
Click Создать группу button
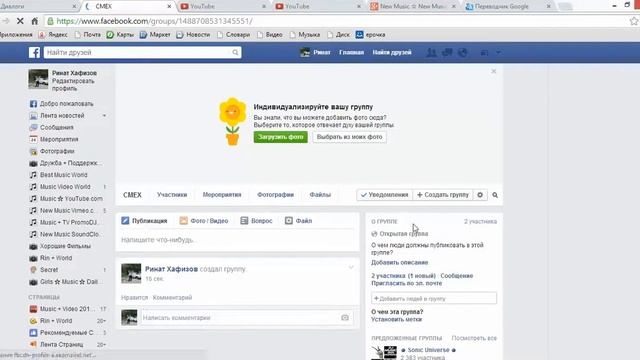click(x=443, y=195)
